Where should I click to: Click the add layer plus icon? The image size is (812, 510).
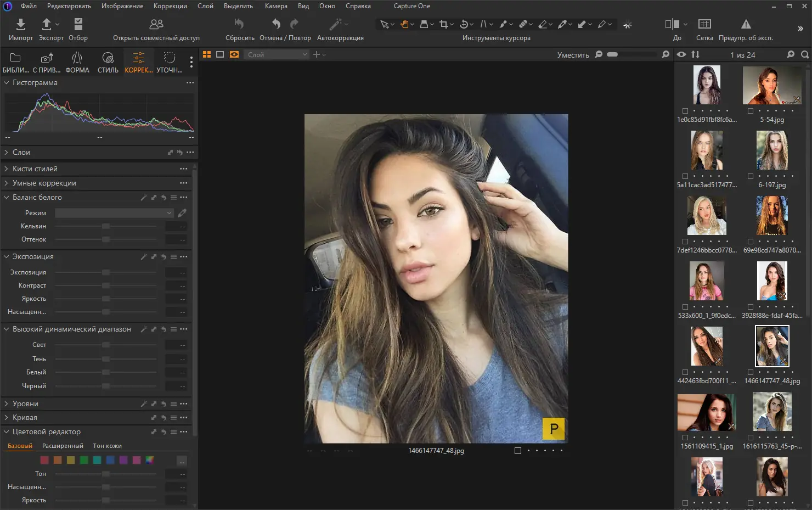click(317, 54)
